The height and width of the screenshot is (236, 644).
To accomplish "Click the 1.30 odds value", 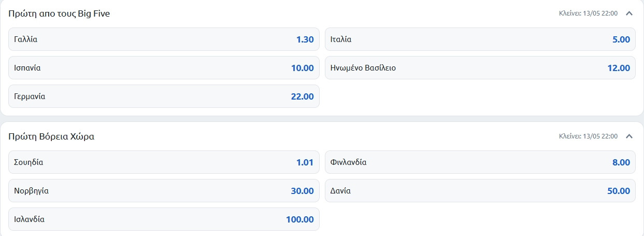I will pyautogui.click(x=305, y=39).
